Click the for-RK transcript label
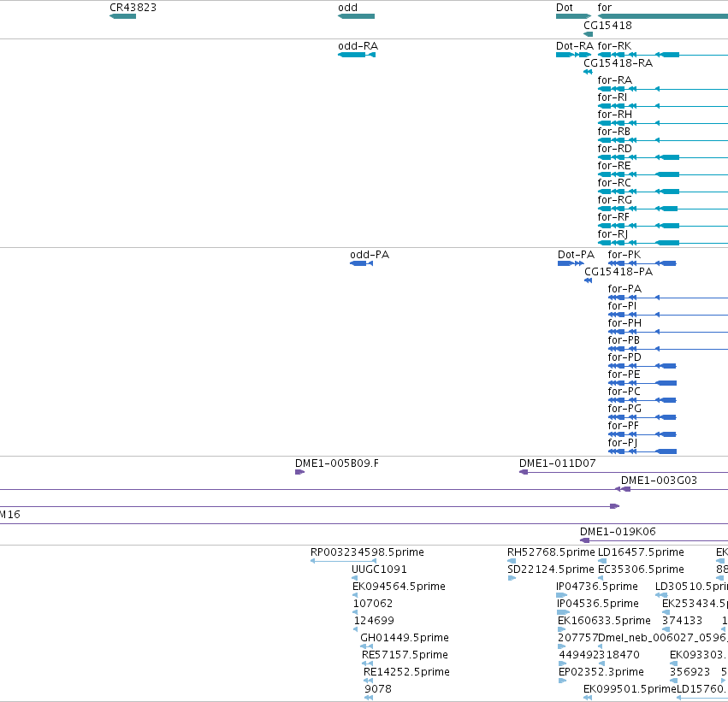The width and height of the screenshot is (728, 702). click(614, 46)
